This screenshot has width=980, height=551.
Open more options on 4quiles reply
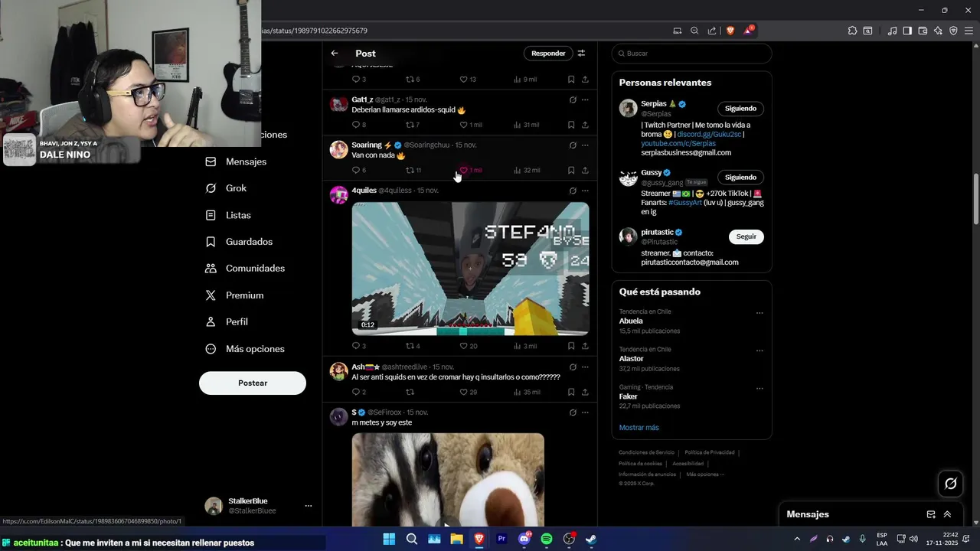pos(585,191)
